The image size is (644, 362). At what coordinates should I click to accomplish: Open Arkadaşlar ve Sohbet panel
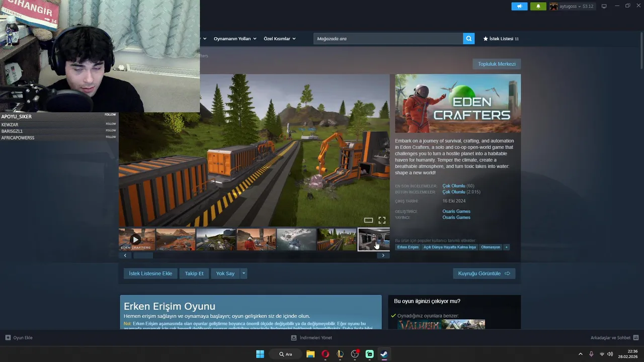tap(614, 338)
